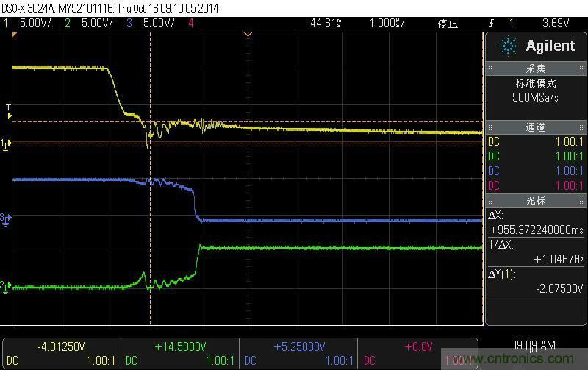Image resolution: width=588 pixels, height=370 pixels.
Task: Click the X cursor marker at top of graticule
Action: click(x=150, y=35)
